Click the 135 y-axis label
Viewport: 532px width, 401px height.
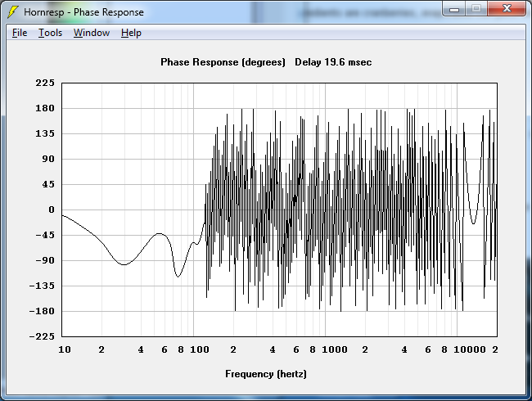pos(45,133)
